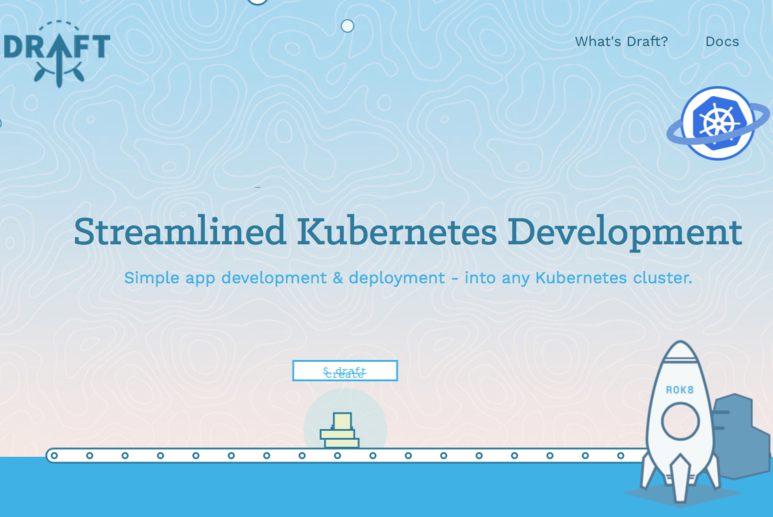This screenshot has width=773, height=517.
Task: Click the Streamlined Kubernetes Development heading
Action: point(408,231)
